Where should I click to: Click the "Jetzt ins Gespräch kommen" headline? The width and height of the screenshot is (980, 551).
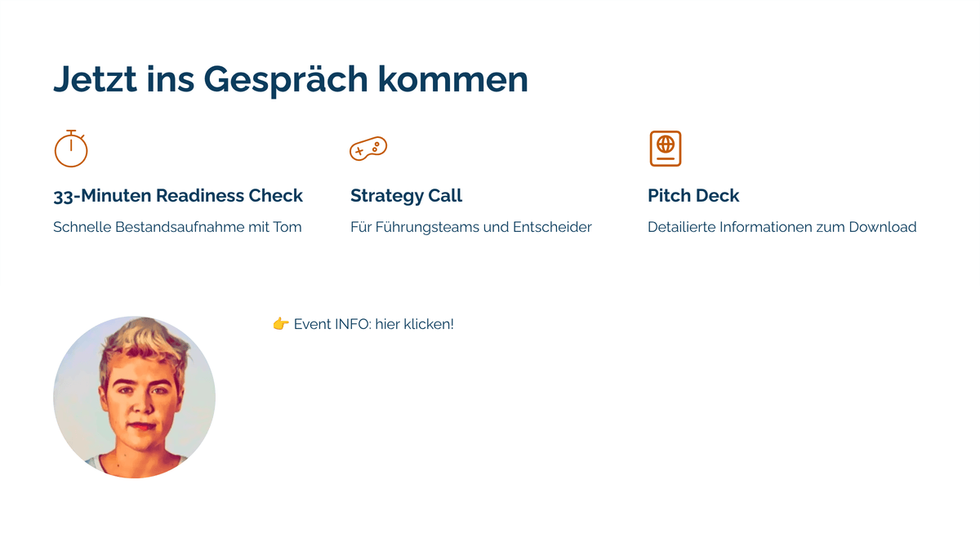point(291,79)
